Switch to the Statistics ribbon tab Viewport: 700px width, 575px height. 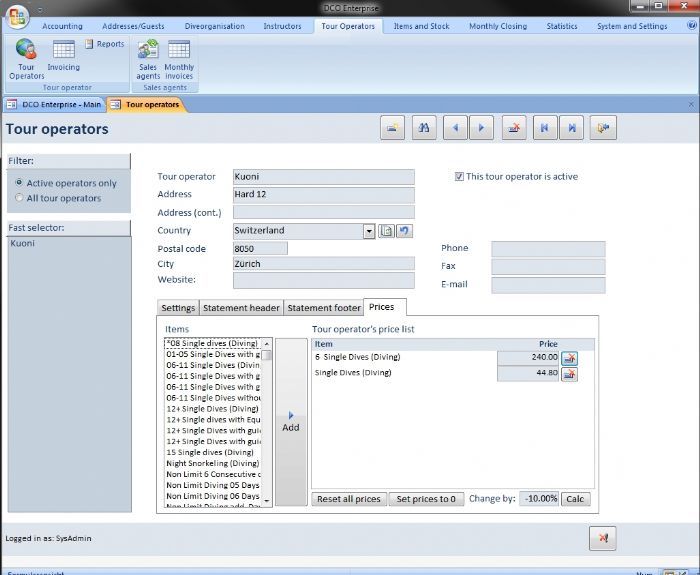pos(561,26)
